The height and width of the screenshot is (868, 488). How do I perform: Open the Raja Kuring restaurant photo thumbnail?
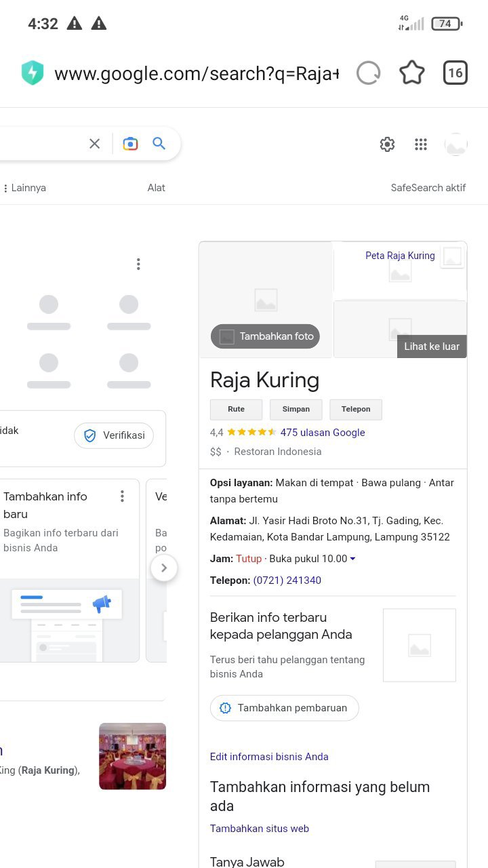[x=132, y=756]
